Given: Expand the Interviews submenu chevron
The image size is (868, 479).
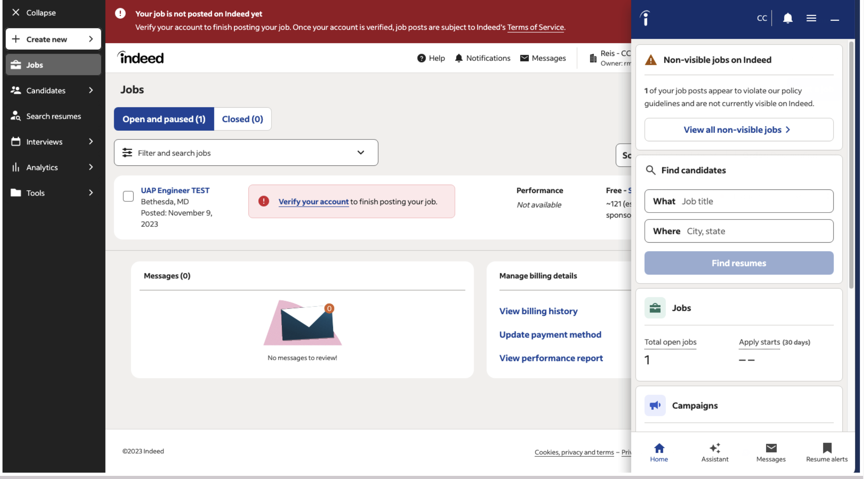Looking at the screenshot, I should (91, 142).
